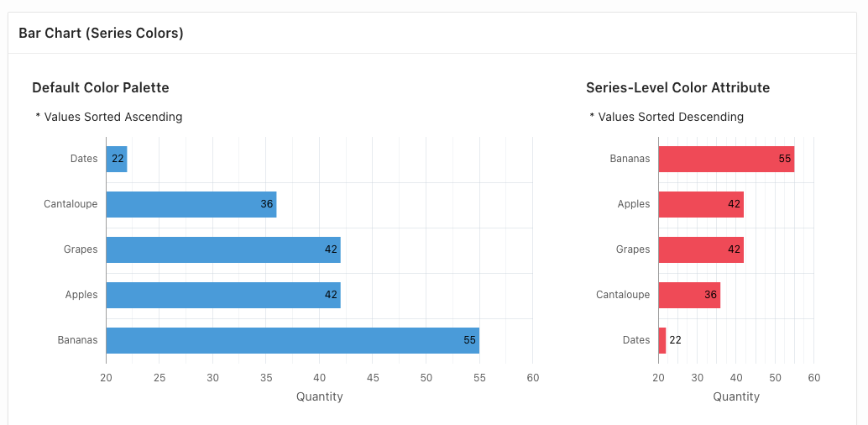Select the red Grapes bar in right chart
Viewport: 868px width, 425px height.
[702, 250]
